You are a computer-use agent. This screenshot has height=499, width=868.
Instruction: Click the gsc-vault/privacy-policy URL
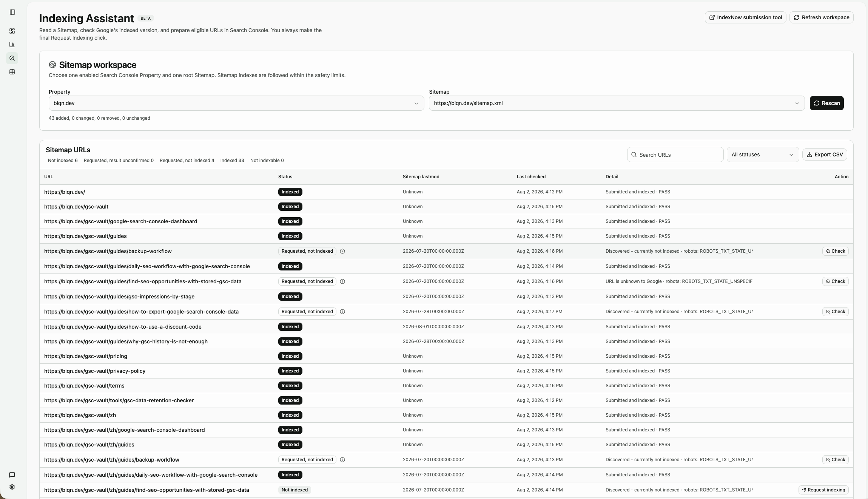95,371
